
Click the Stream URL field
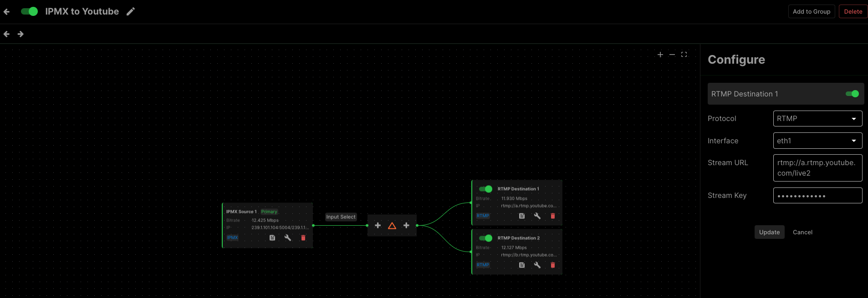[x=817, y=168]
